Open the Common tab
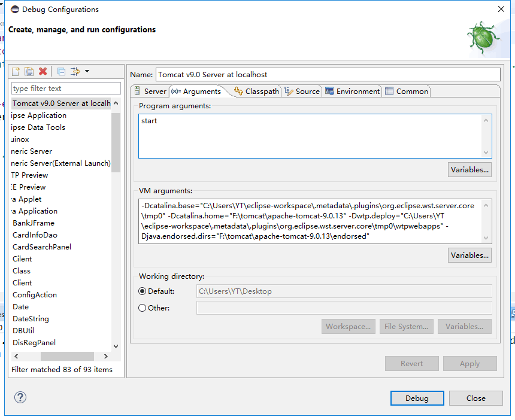515x420 pixels. coord(407,92)
